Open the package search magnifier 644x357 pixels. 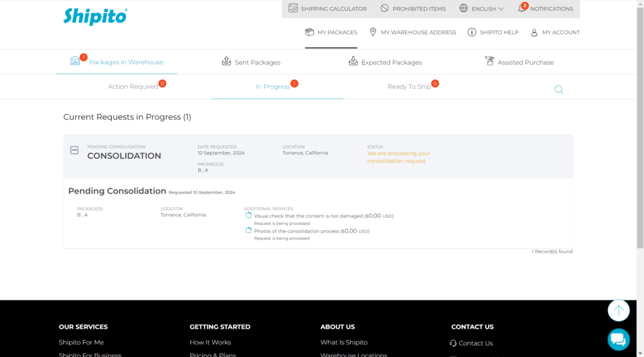click(x=559, y=89)
